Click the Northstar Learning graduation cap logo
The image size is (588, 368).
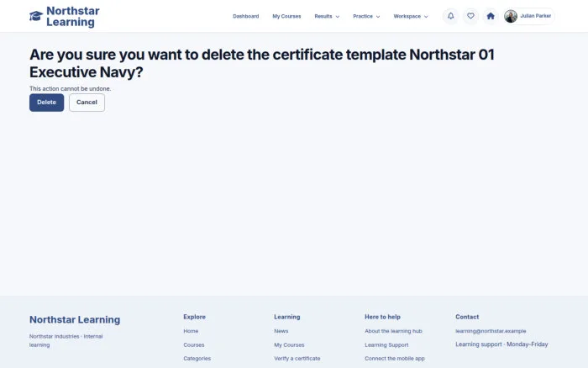(36, 16)
